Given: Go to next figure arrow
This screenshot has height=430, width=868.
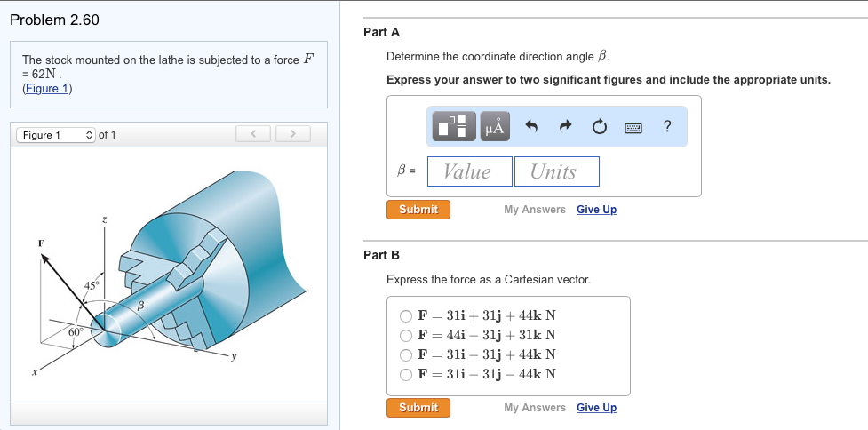Looking at the screenshot, I should coord(290,134).
